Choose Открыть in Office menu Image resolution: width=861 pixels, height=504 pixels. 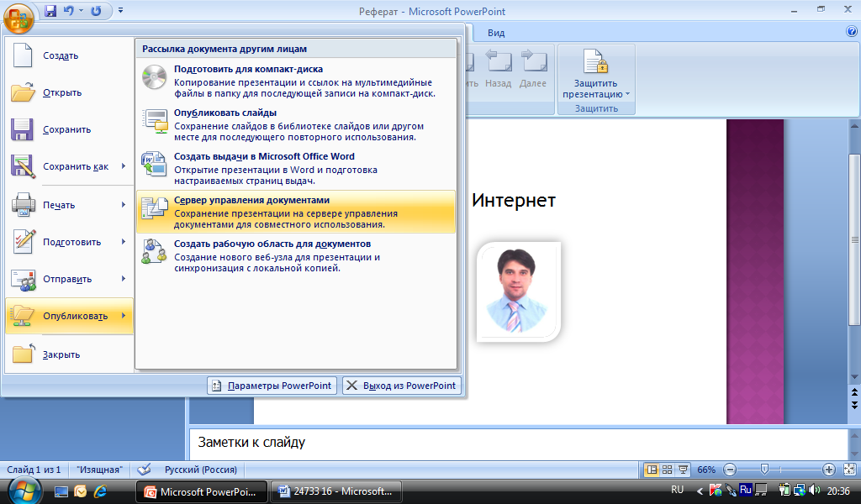coord(69,92)
